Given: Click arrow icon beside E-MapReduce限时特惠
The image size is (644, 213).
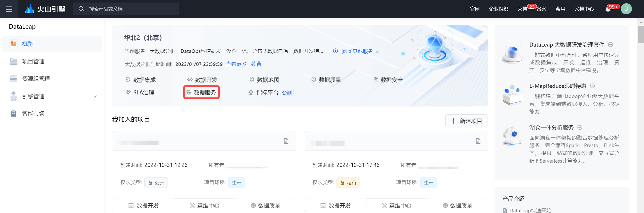Looking at the screenshot, I should (x=592, y=86).
